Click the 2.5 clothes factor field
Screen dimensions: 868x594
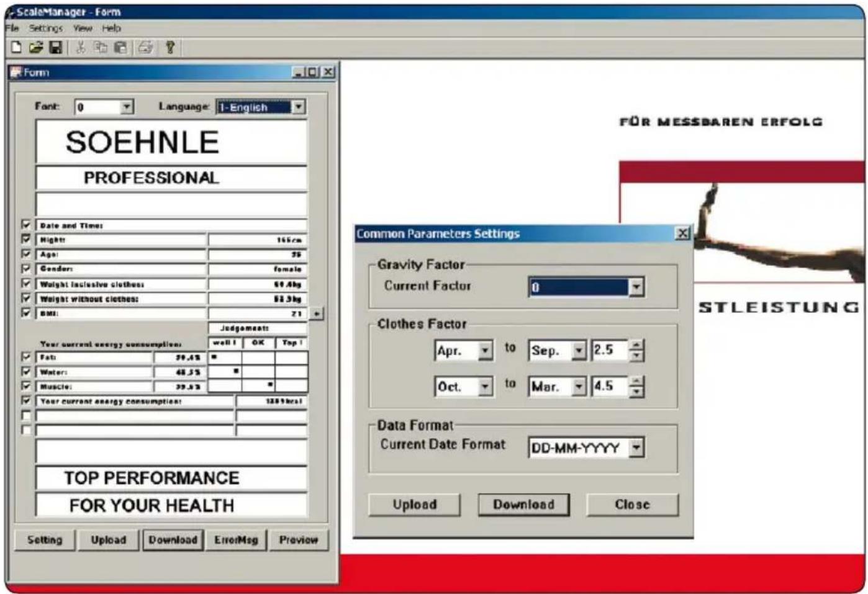point(610,351)
